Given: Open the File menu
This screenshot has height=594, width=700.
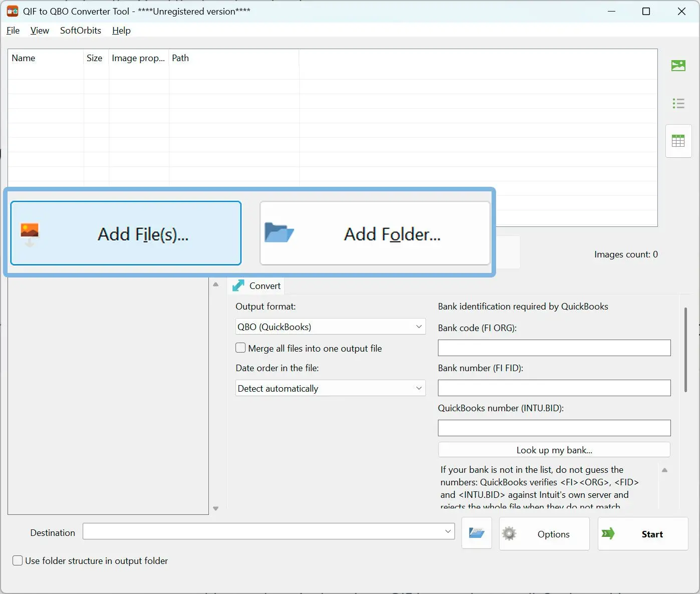Looking at the screenshot, I should 13,31.
